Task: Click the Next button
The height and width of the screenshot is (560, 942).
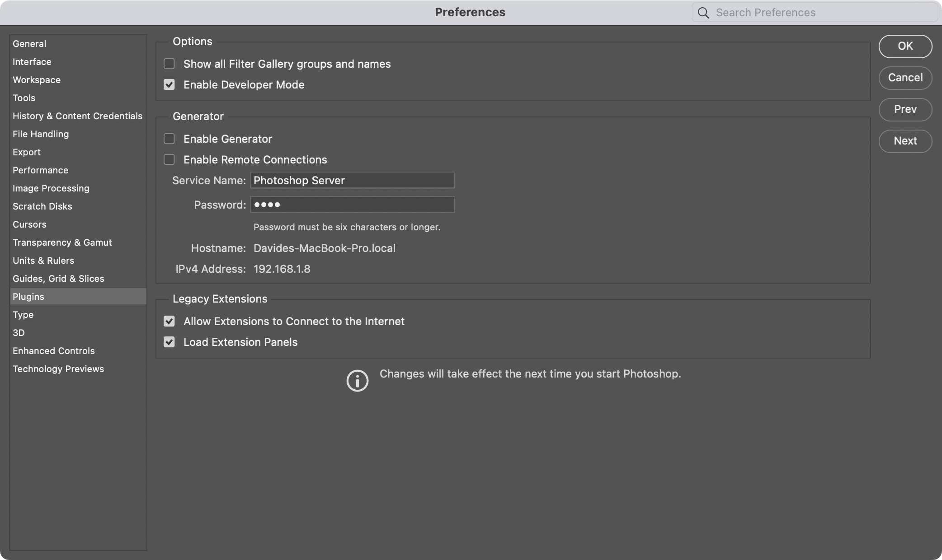Action: point(905,140)
